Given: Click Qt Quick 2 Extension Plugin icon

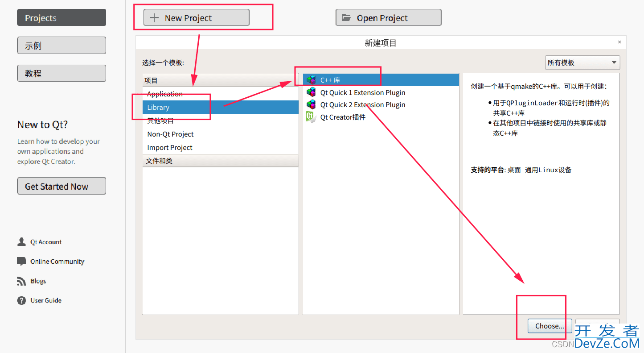Looking at the screenshot, I should tap(311, 104).
